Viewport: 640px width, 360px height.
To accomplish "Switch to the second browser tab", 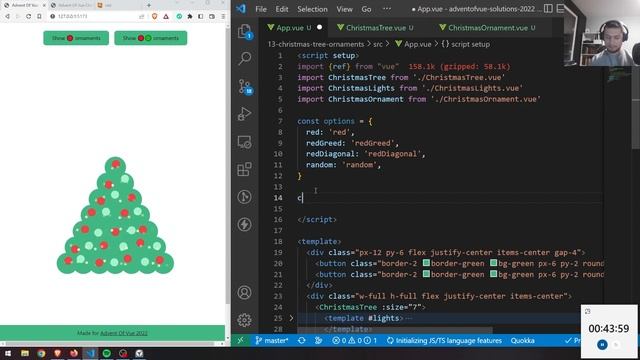I will point(71,5).
